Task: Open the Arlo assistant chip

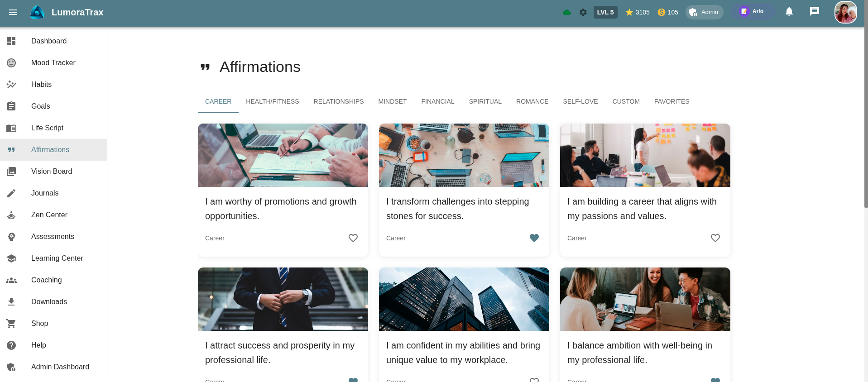Action: click(752, 12)
